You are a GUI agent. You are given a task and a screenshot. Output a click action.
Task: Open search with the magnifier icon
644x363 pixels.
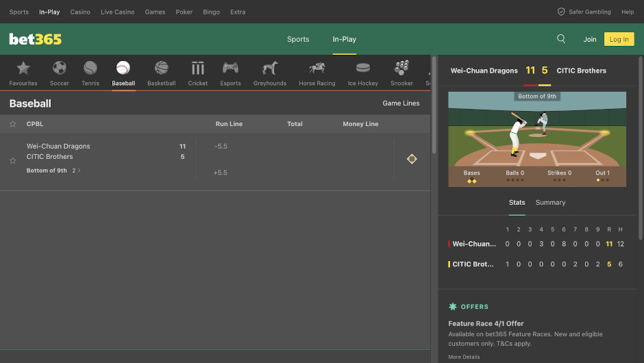pos(561,39)
